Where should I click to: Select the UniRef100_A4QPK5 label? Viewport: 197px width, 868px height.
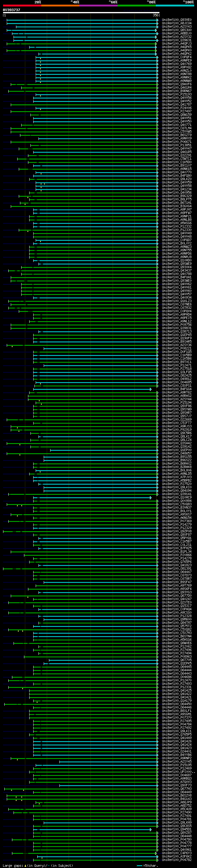coord(177,47)
